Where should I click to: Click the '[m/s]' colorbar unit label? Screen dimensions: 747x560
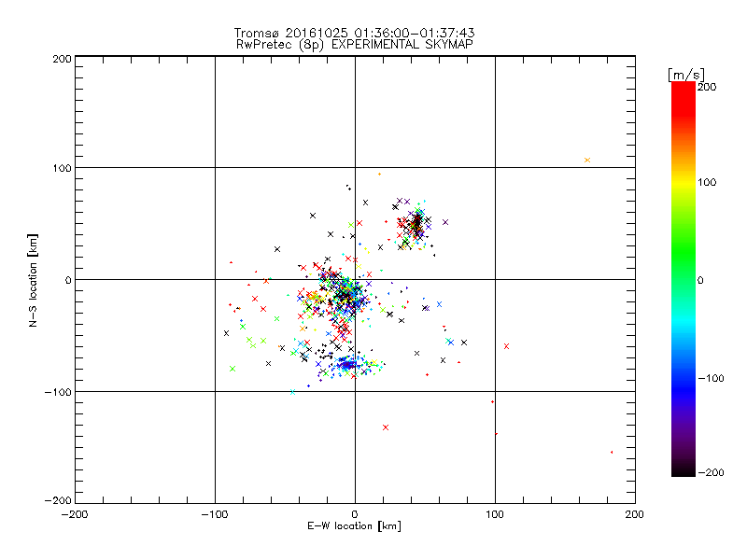(x=686, y=75)
